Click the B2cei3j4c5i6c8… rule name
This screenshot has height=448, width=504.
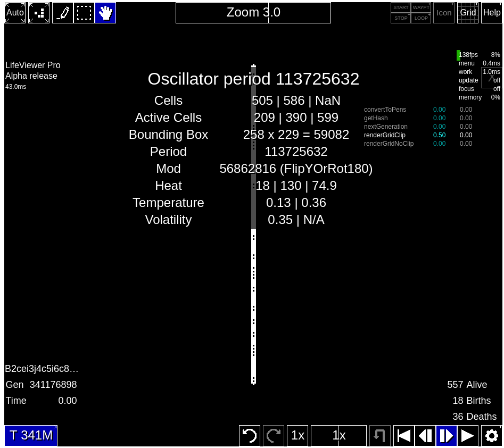coord(42,369)
